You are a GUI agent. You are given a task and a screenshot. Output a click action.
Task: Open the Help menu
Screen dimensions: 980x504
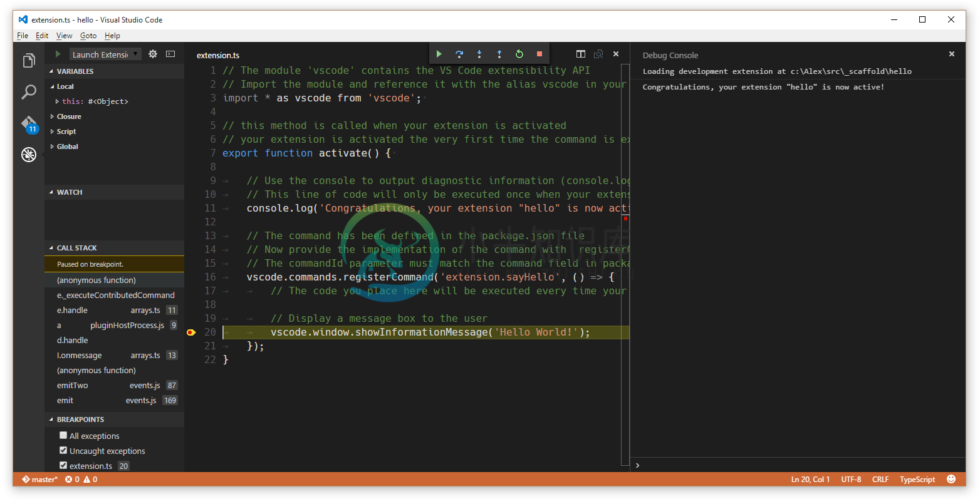click(x=112, y=36)
